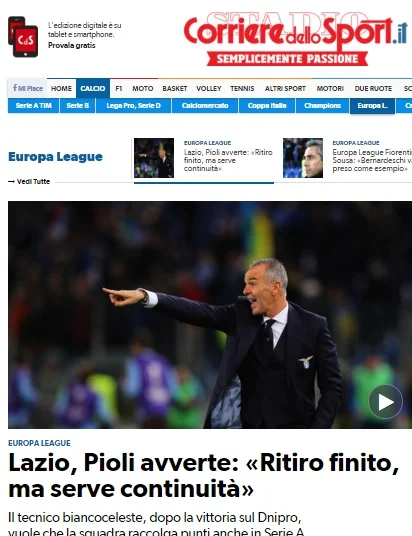The width and height of the screenshot is (412, 536).
Task: Click the Vedi Tutte arrow link
Action: 29,182
